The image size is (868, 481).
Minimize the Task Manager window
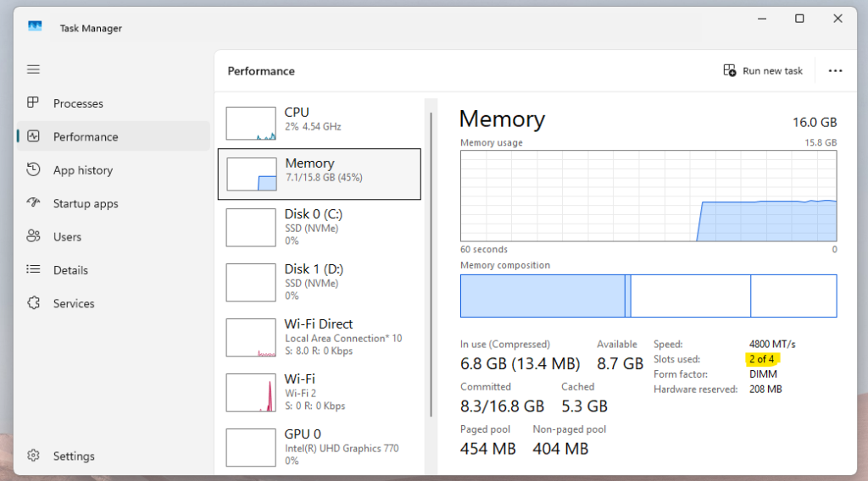tap(762, 19)
